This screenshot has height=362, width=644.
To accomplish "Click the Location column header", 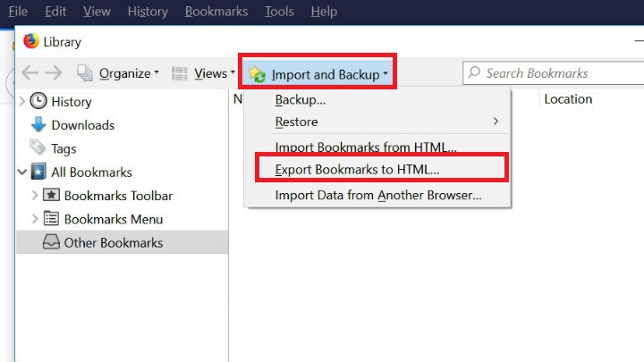I will coord(568,99).
